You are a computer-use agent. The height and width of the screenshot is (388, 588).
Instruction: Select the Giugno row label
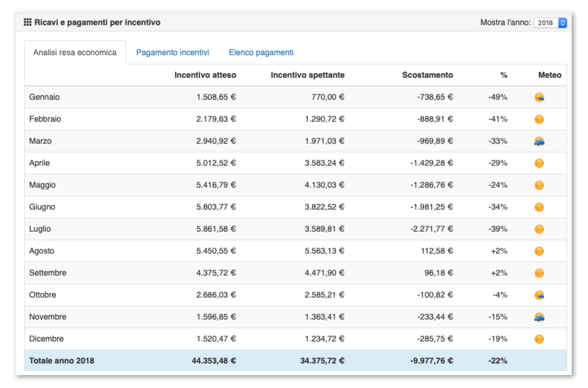[42, 207]
